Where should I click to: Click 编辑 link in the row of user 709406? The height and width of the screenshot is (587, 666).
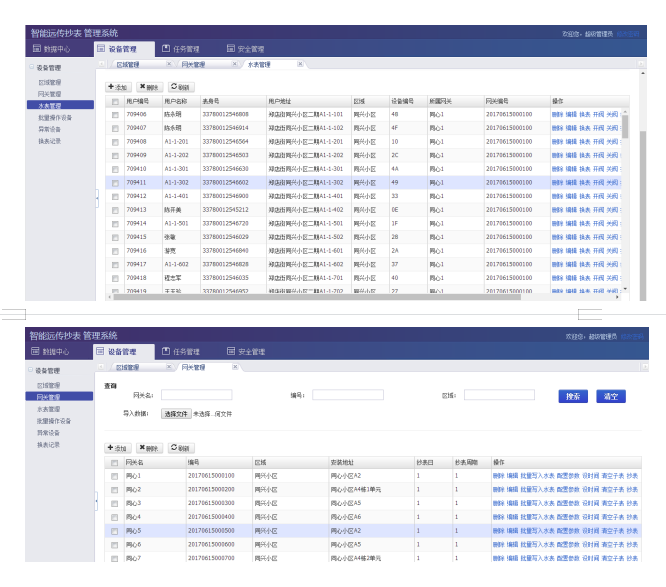point(571,114)
